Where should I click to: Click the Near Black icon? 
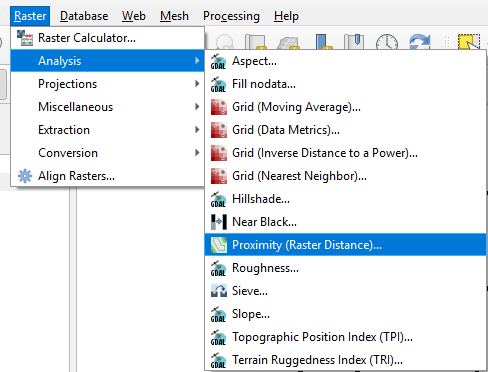[219, 222]
